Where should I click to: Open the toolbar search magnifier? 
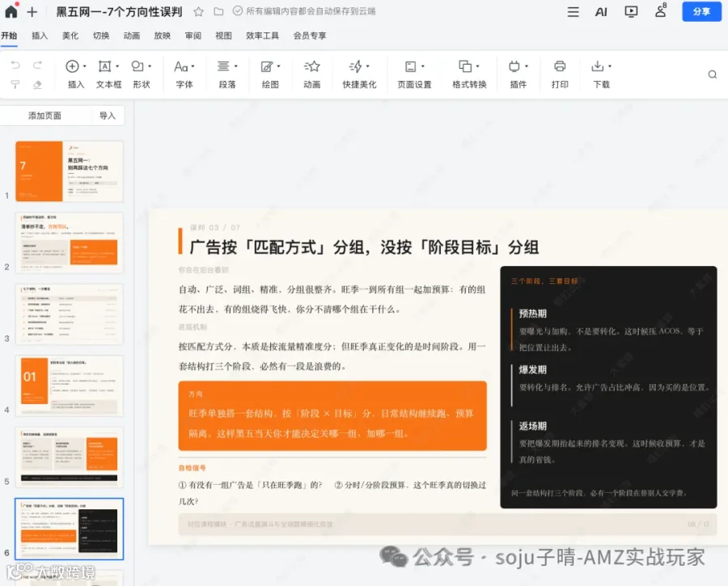[x=712, y=74]
